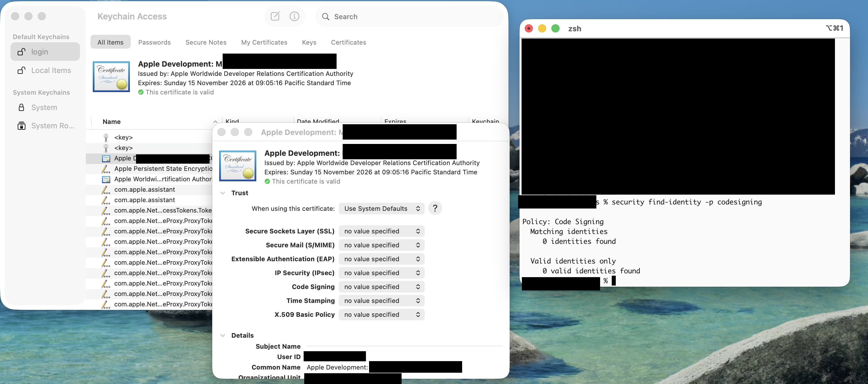This screenshot has width=868, height=384.
Task: Open the Code Signing trust dropdown
Action: click(x=381, y=287)
